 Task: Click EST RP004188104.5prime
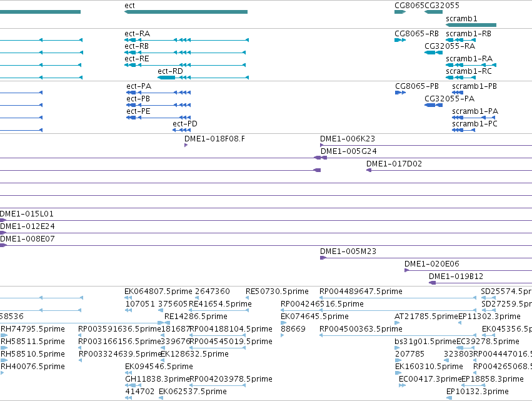coord(231,329)
